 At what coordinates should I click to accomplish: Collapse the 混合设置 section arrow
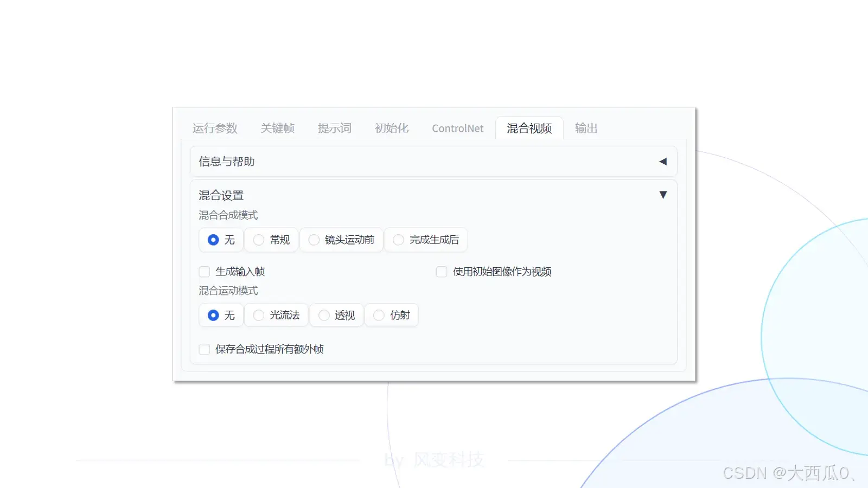point(662,195)
